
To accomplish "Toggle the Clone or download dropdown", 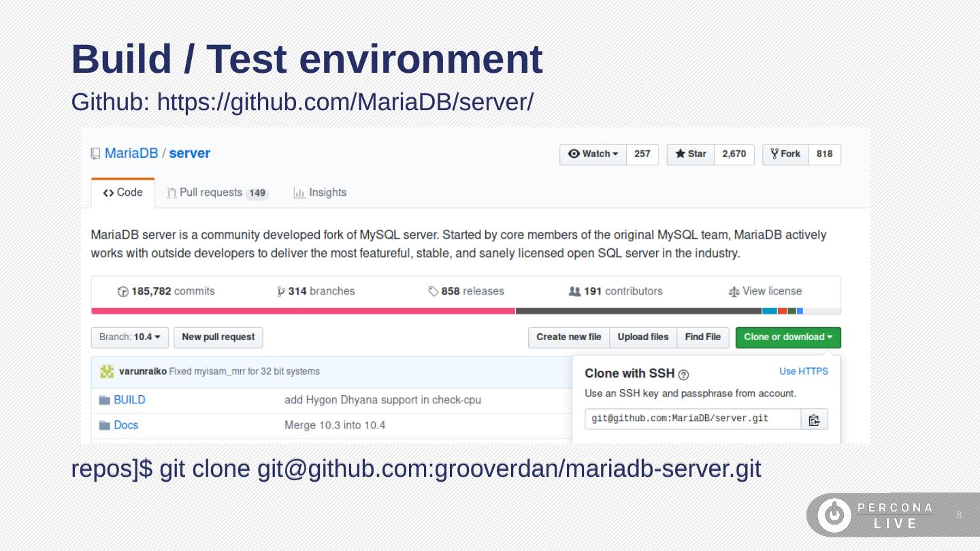I will pos(788,338).
